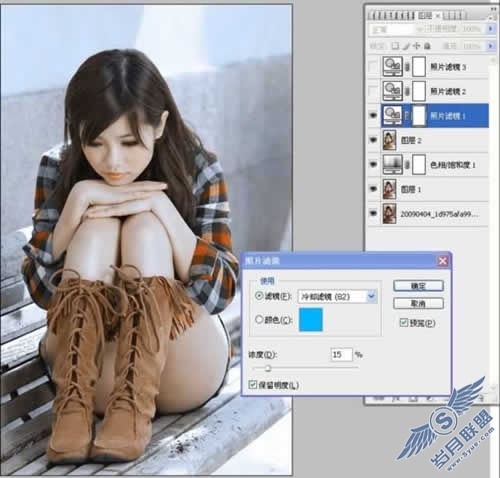Open the blue filter color swatch
This screenshot has width=500, height=478.
(x=311, y=319)
